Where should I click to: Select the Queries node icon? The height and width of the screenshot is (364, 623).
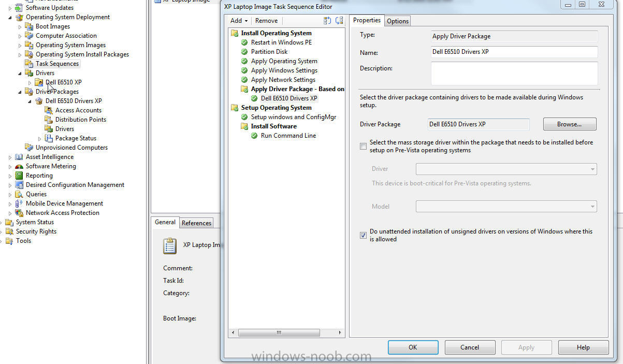coord(19,194)
